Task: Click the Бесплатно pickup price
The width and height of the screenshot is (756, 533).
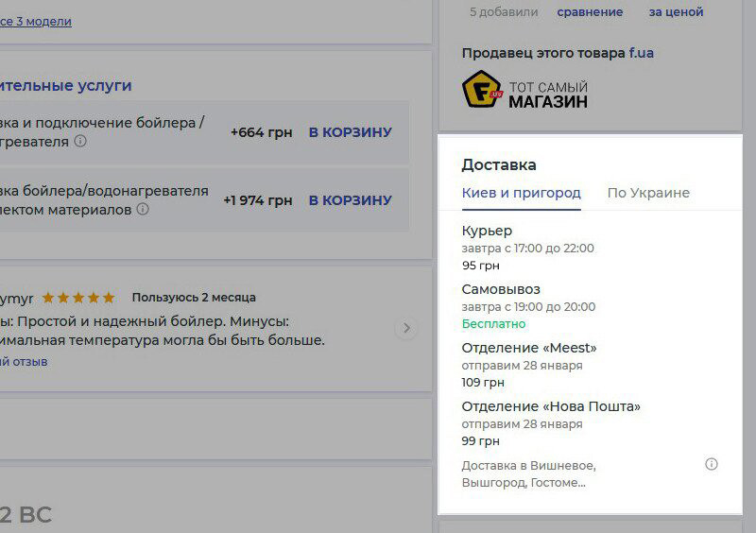Action: click(x=493, y=323)
